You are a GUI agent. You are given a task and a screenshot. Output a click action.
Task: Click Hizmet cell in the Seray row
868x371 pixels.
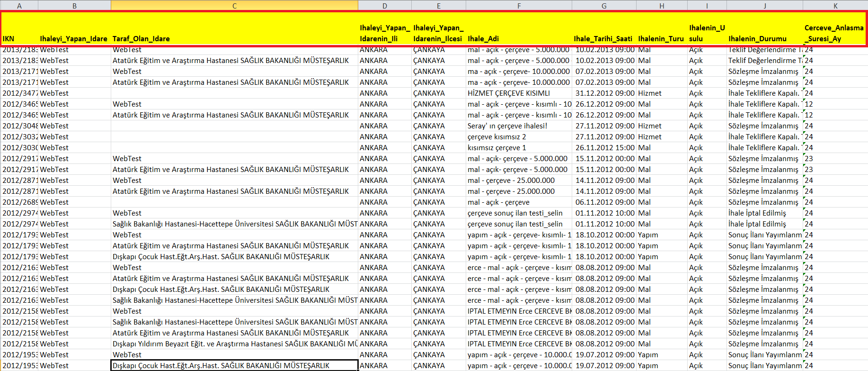pyautogui.click(x=662, y=126)
